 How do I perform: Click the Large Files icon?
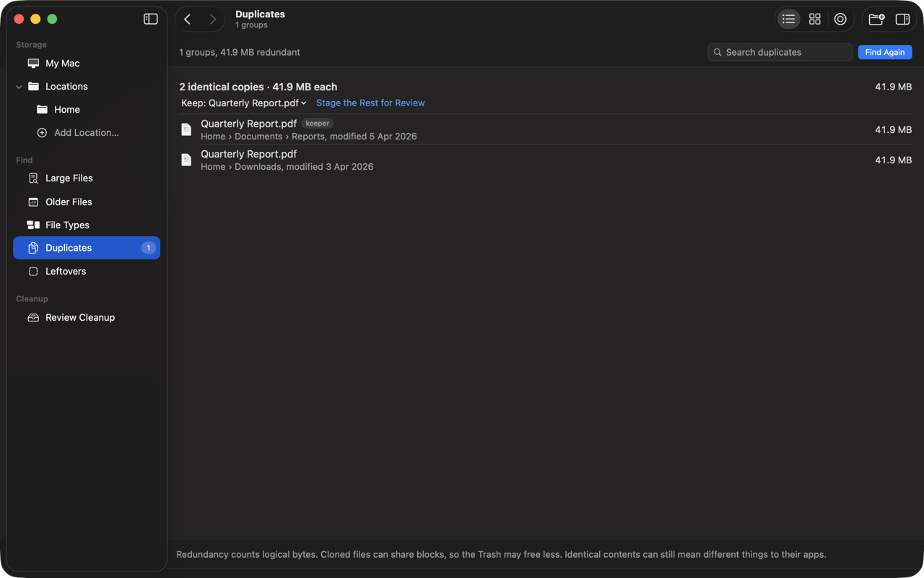point(33,178)
